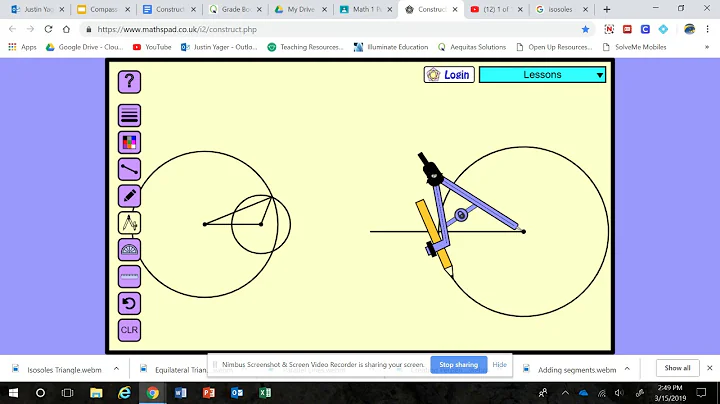Image resolution: width=720 pixels, height=404 pixels.
Task: Switch to isosoles Google search tab
Action: (562, 9)
